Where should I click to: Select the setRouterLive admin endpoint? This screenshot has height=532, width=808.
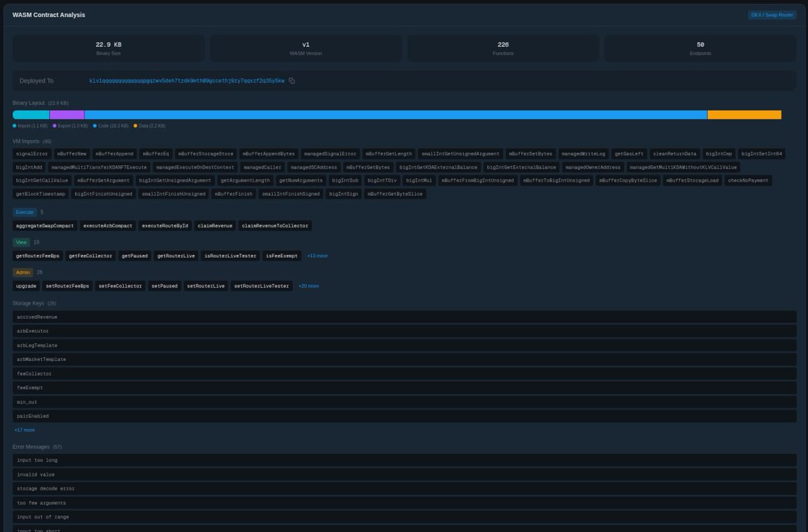(x=206, y=286)
